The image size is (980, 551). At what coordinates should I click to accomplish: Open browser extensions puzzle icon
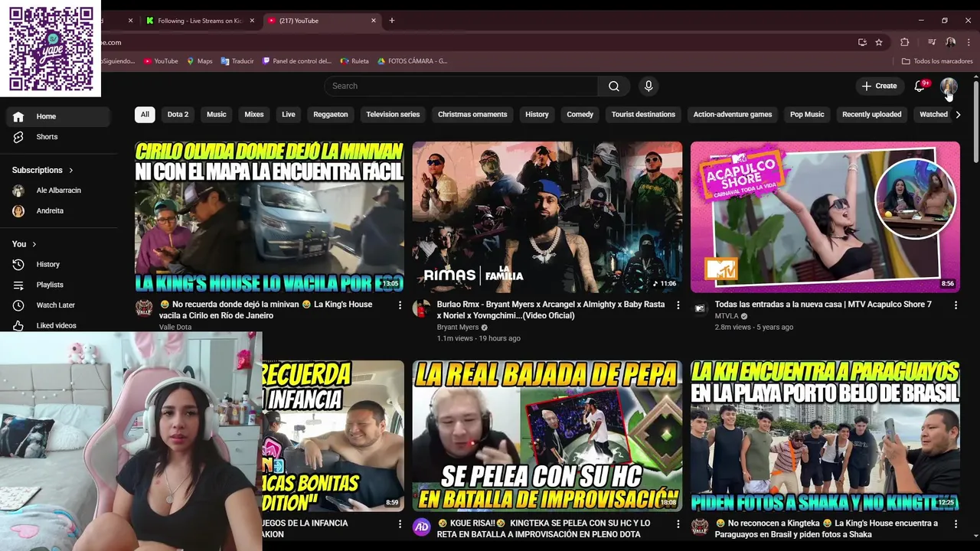coord(904,43)
